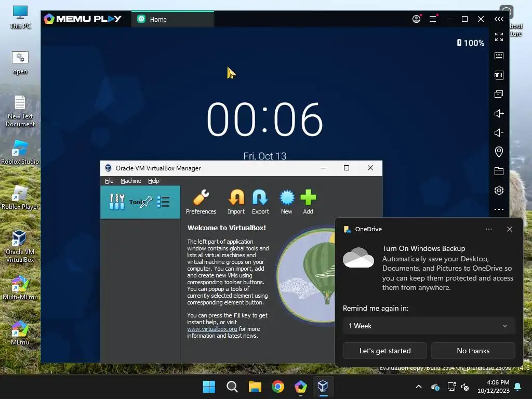Click the Import appliance icon
Screen dimensions: 532x399
pos(236,202)
